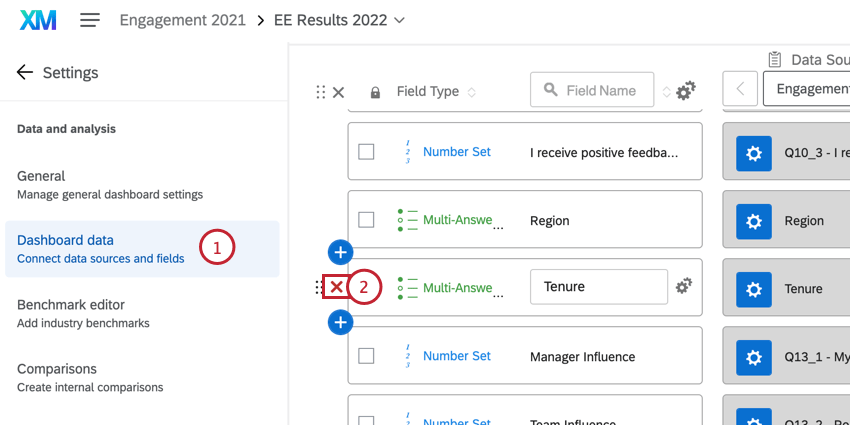The width and height of the screenshot is (850, 425).
Task: Click the plus button above Tenure row
Action: pos(340,251)
